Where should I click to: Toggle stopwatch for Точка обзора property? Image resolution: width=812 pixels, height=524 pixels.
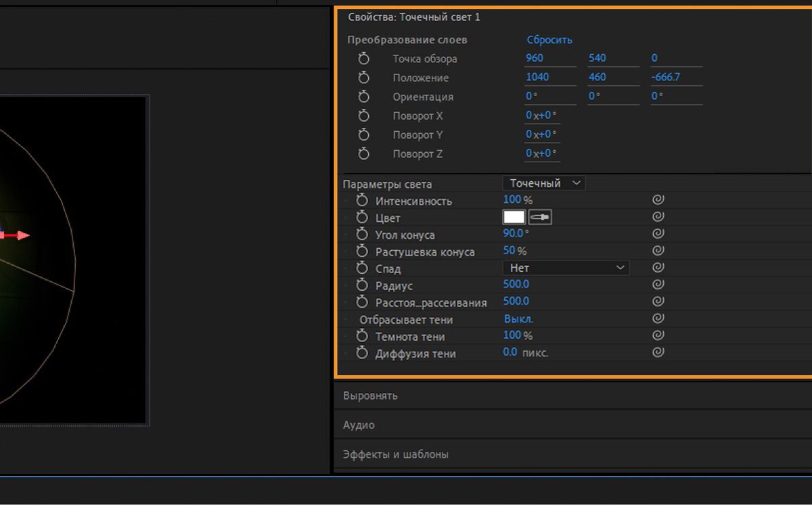364,59
